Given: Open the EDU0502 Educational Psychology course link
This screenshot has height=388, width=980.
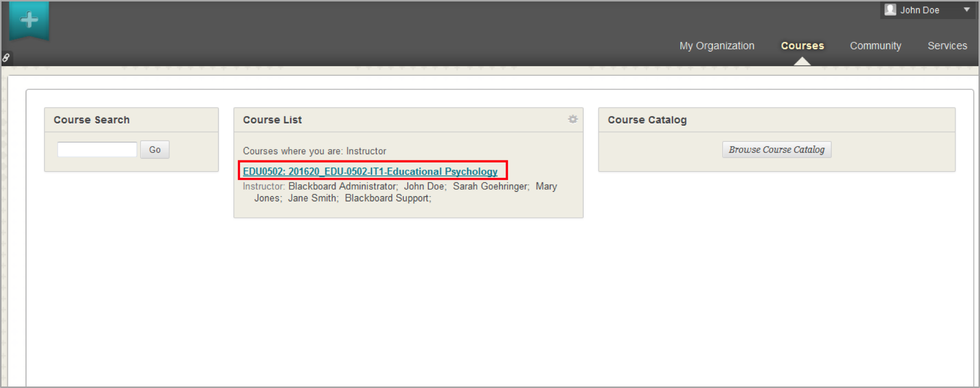Looking at the screenshot, I should point(370,171).
